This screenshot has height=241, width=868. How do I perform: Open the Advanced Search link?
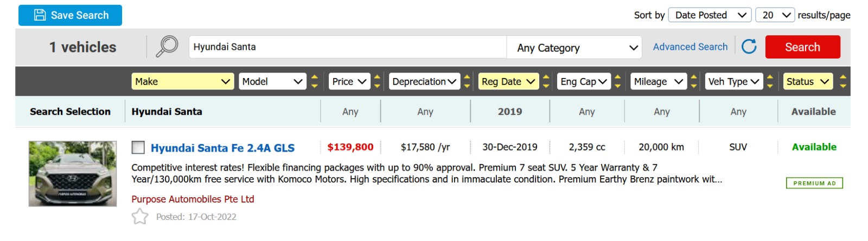tap(690, 47)
